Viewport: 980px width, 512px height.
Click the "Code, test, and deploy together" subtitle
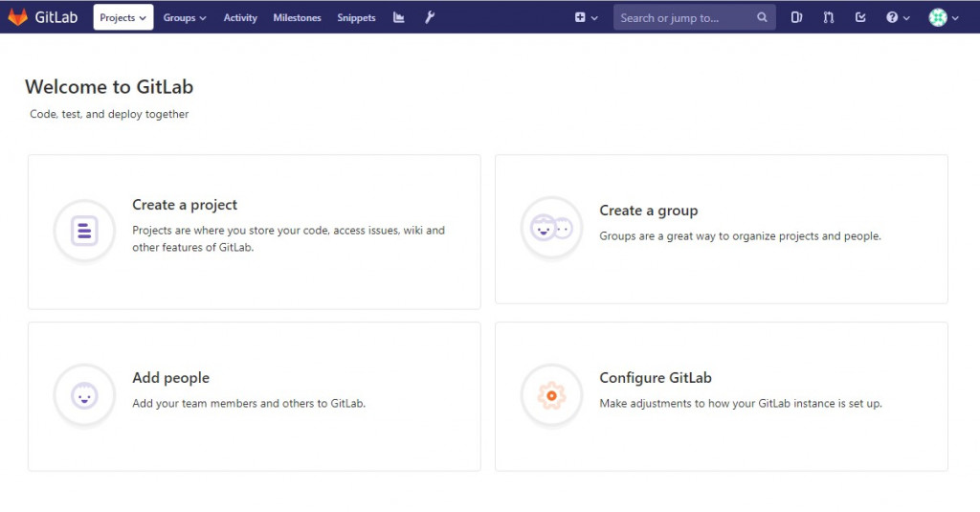[109, 114]
